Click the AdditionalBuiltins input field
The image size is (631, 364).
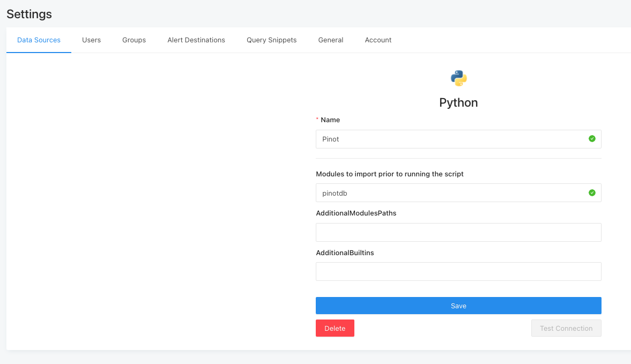(x=458, y=271)
